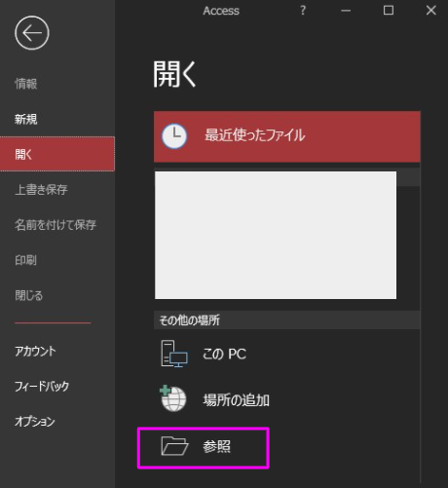Open フィードバック from the sidebar

(42, 386)
